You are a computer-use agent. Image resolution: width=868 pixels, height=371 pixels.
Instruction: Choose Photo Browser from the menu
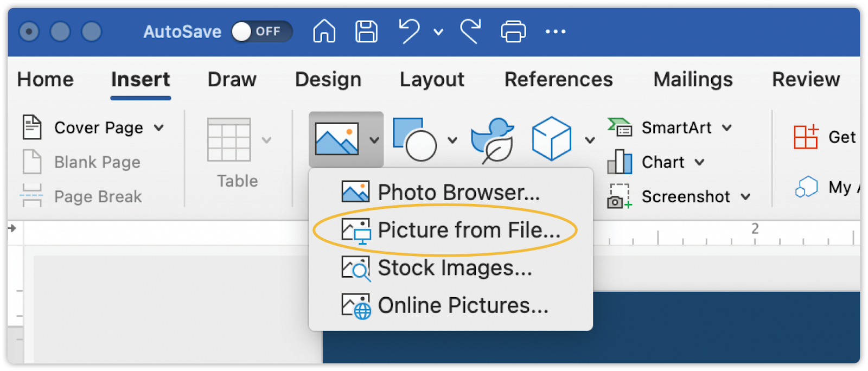coord(450,192)
